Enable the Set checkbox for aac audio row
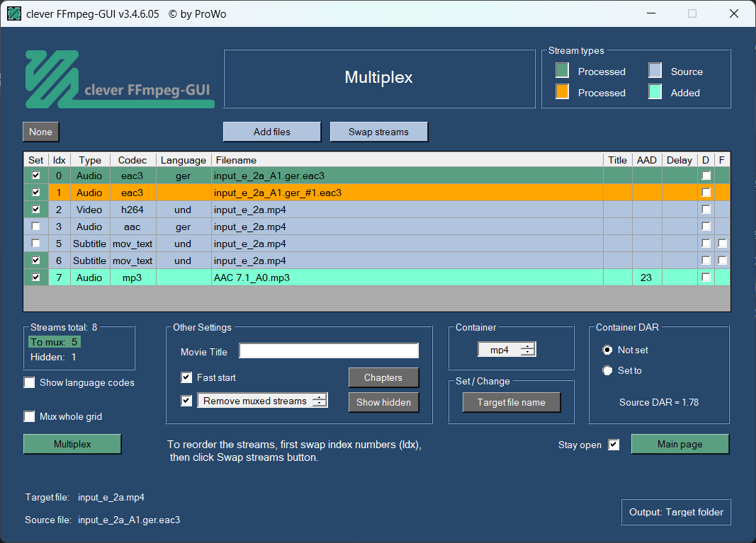756x543 pixels. pyautogui.click(x=36, y=227)
